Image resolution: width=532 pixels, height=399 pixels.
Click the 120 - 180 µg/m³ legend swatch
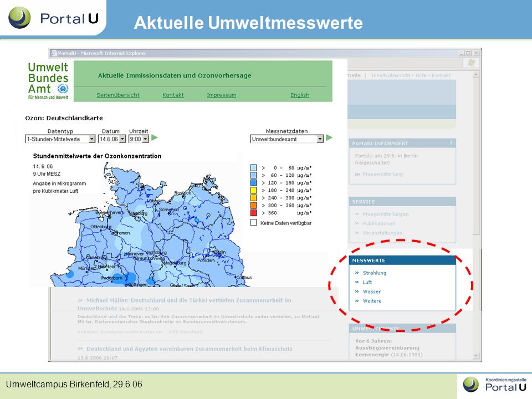[253, 183]
